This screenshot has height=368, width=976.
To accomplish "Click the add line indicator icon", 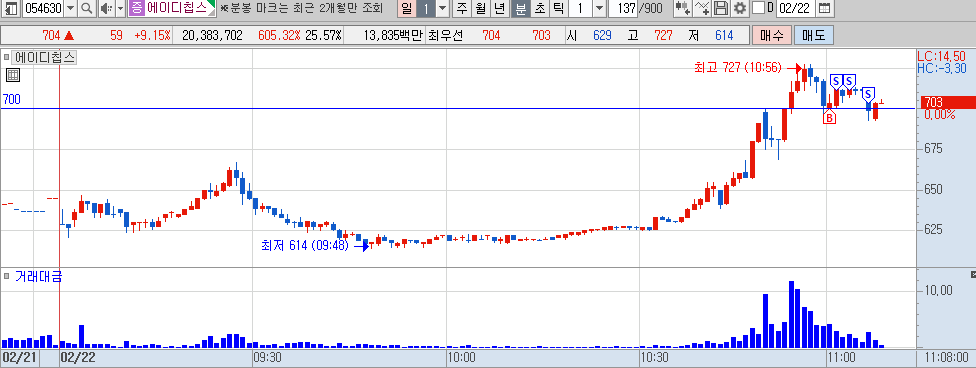I will (x=703, y=8).
